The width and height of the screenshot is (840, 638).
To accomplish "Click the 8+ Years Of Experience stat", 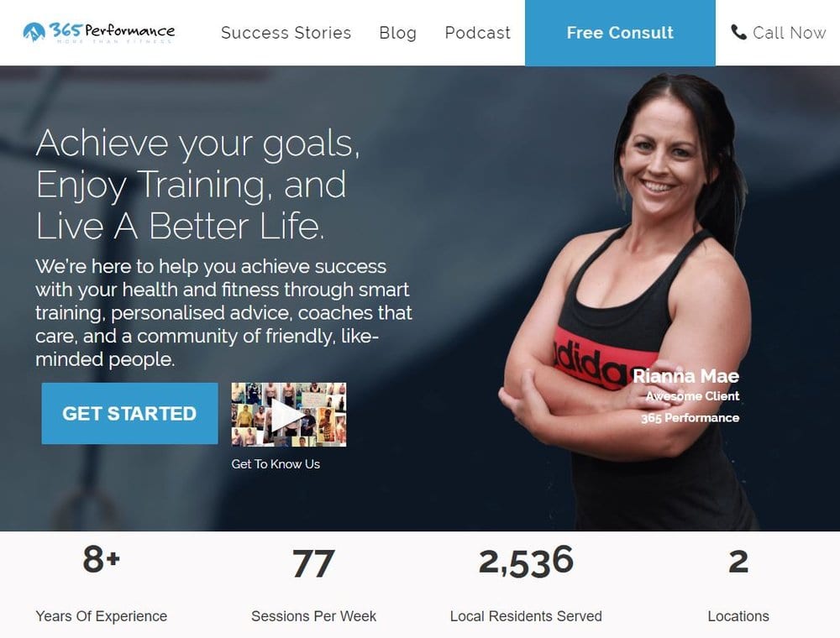I will point(102,583).
